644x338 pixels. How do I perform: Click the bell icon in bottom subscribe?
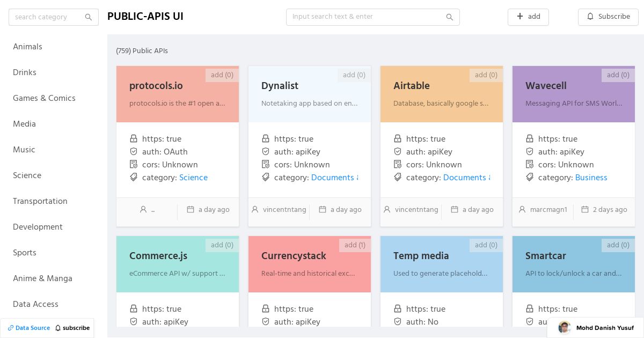pos(58,328)
